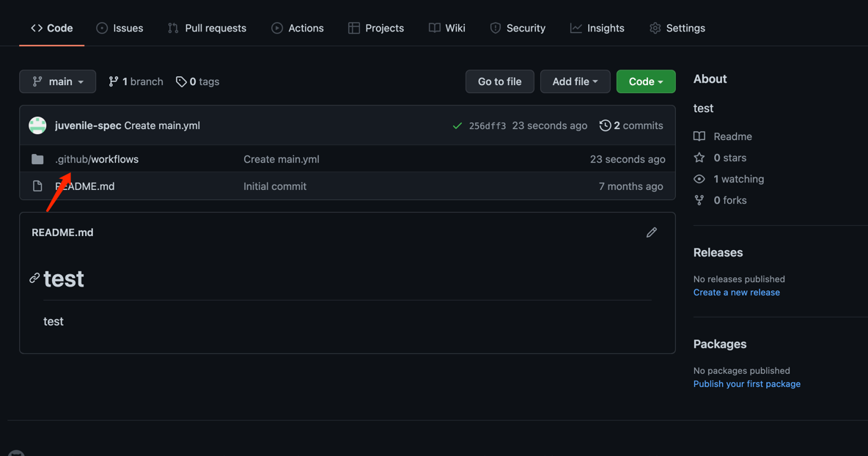Image resolution: width=868 pixels, height=456 pixels.
Task: Open the Publish your first package link
Action: point(747,383)
